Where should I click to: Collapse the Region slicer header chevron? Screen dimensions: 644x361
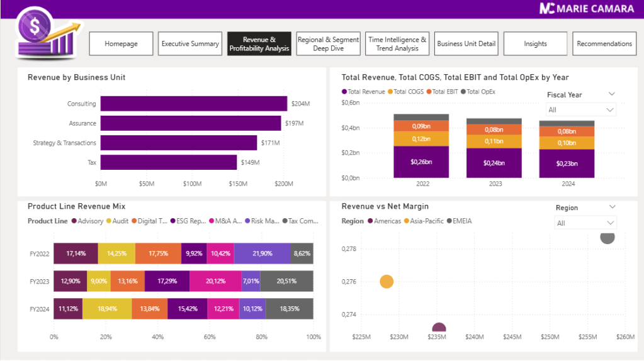(611, 207)
